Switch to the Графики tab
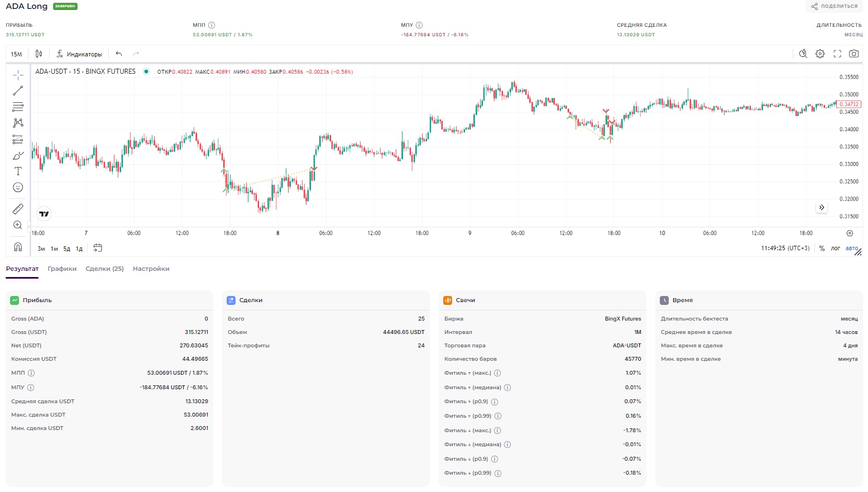Viewport: 868px width, 492px height. point(62,269)
